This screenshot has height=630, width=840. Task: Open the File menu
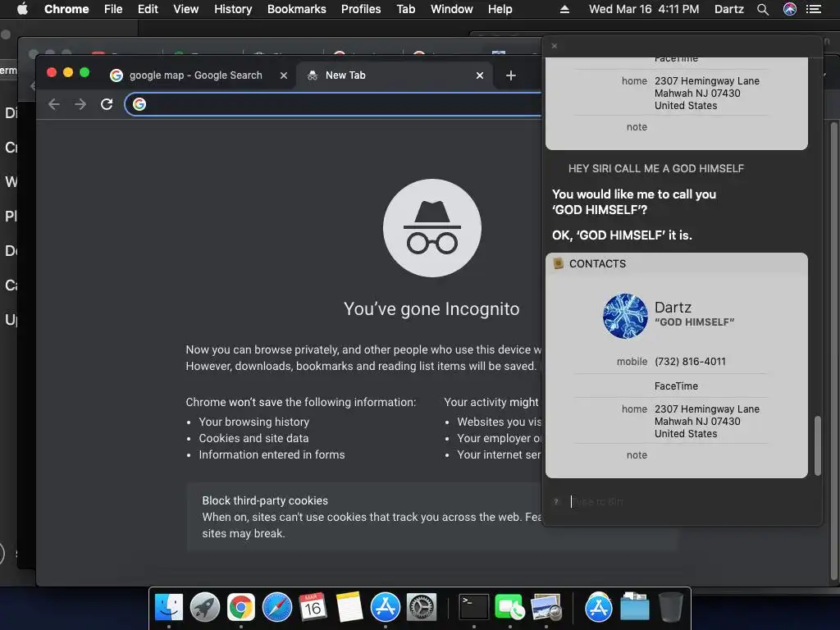coord(113,9)
